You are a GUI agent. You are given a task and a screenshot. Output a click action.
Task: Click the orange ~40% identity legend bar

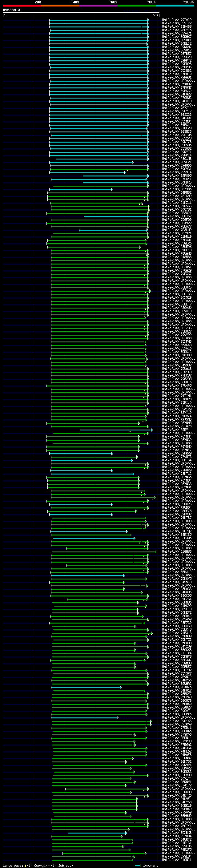click(60, 6)
